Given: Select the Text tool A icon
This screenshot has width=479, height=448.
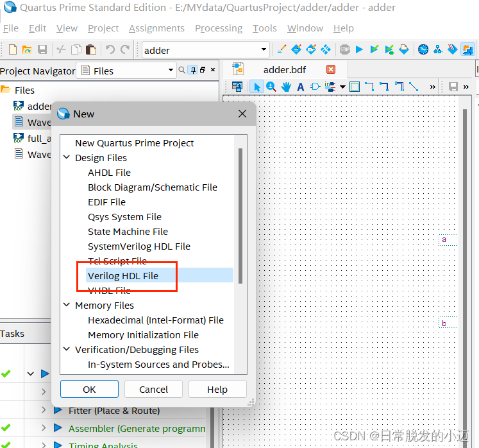Looking at the screenshot, I should click(301, 87).
